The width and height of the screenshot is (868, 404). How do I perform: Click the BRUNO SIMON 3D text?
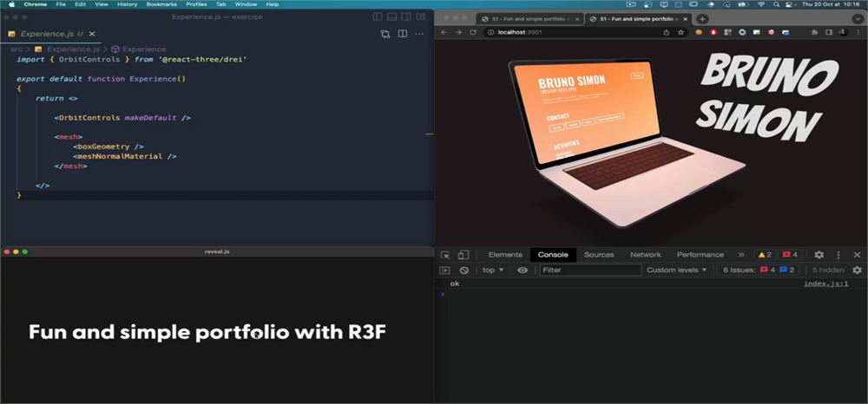point(766,98)
